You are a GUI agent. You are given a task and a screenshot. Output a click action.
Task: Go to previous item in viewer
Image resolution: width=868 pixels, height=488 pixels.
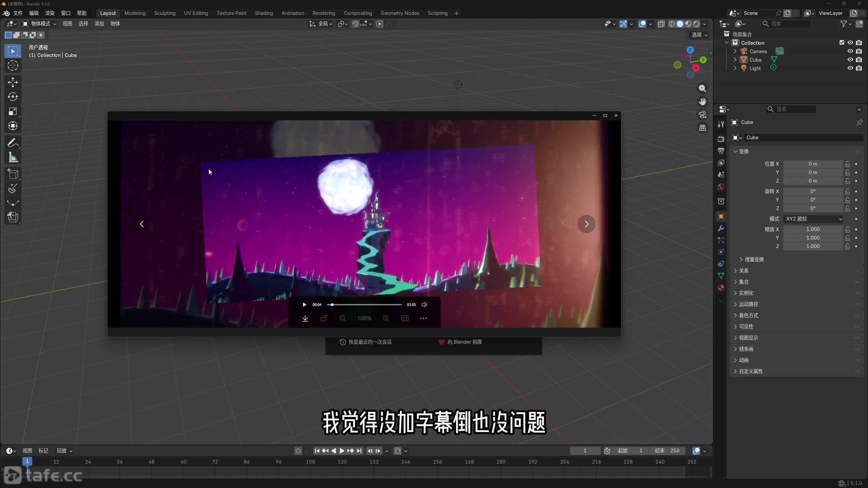click(142, 224)
